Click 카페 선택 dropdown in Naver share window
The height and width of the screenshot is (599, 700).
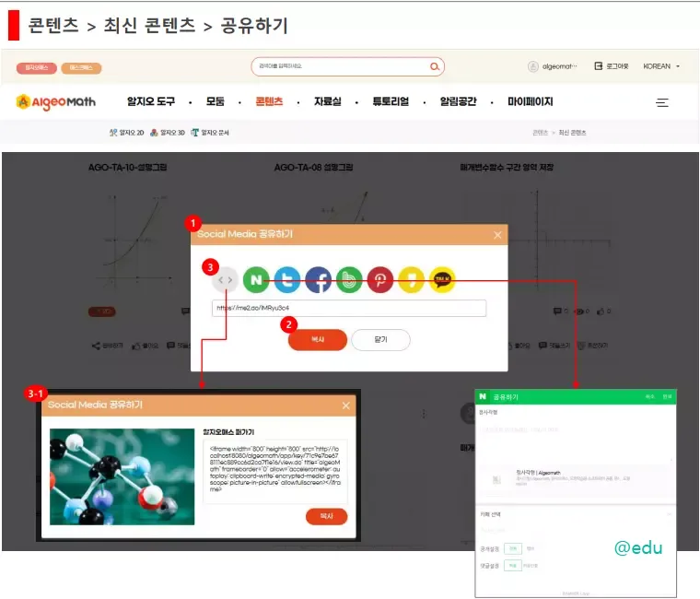pyautogui.click(x=576, y=514)
